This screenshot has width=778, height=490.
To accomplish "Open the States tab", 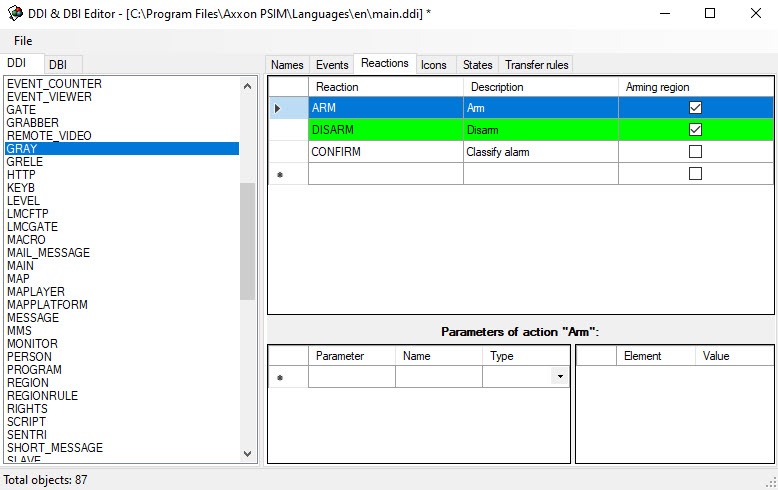I will pyautogui.click(x=477, y=65).
